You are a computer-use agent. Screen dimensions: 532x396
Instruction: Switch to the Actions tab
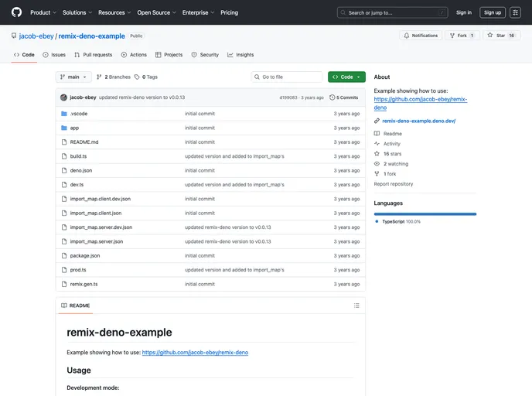click(x=134, y=55)
